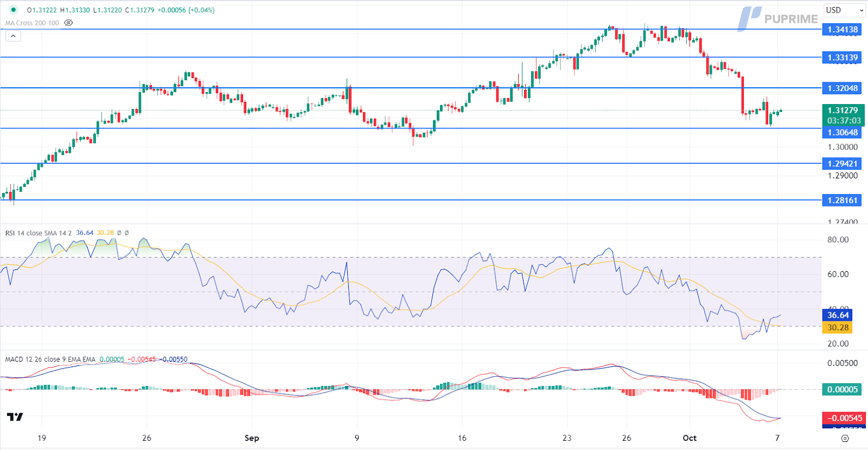
Task: Click the RSI axis value 80.00
Action: coord(838,240)
